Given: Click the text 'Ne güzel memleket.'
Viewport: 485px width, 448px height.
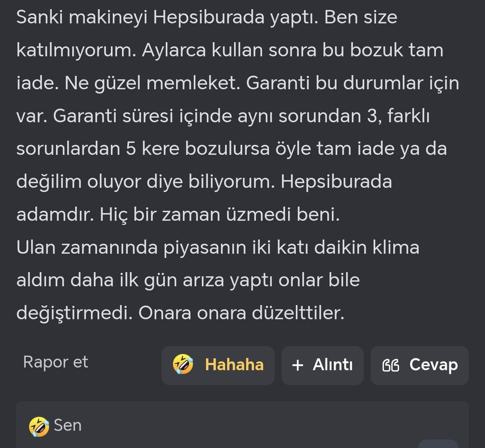Looking at the screenshot, I should tap(152, 83).
